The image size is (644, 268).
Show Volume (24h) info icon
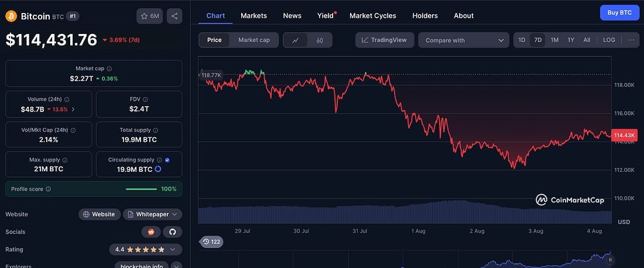[x=67, y=99]
